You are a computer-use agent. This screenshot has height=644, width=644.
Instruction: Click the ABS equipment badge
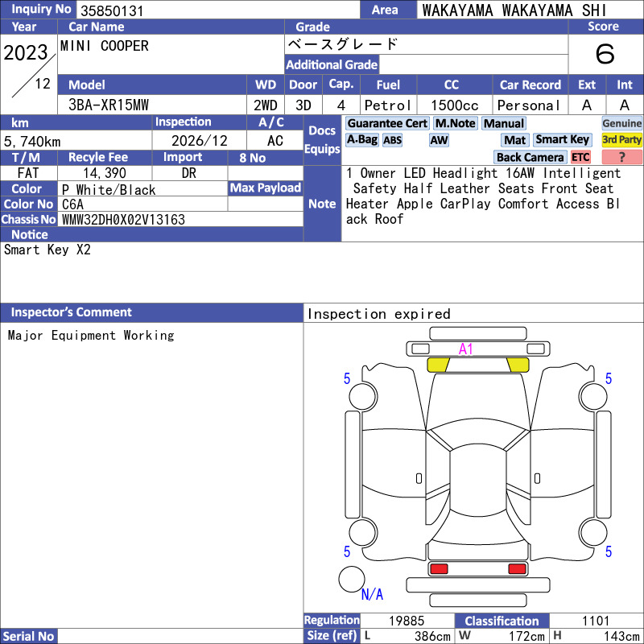[392, 140]
